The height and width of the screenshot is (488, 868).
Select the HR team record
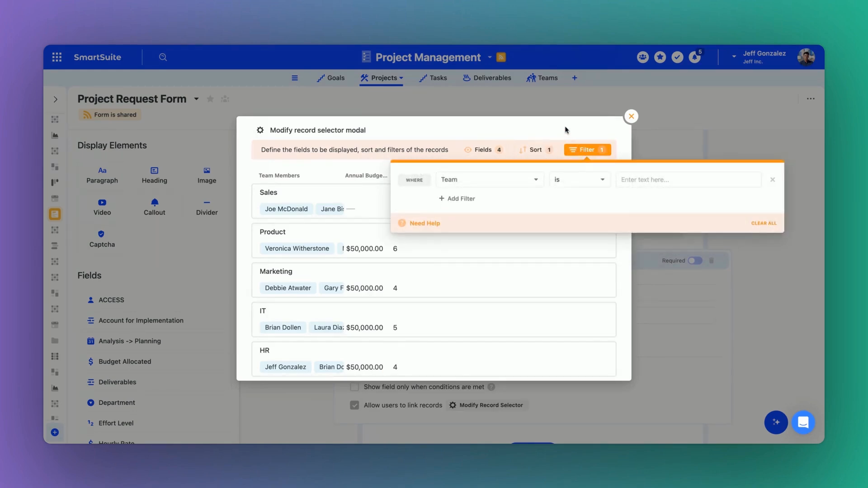tap(434, 359)
